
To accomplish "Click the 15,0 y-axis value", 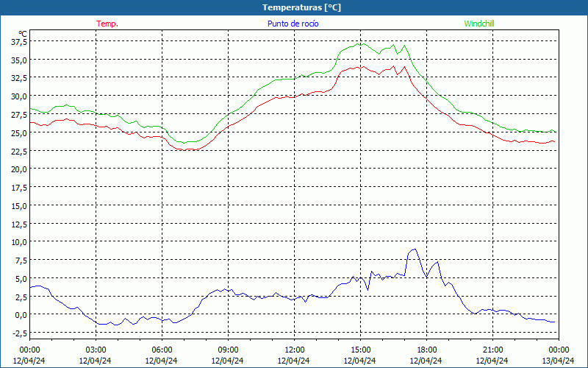I will [19, 206].
